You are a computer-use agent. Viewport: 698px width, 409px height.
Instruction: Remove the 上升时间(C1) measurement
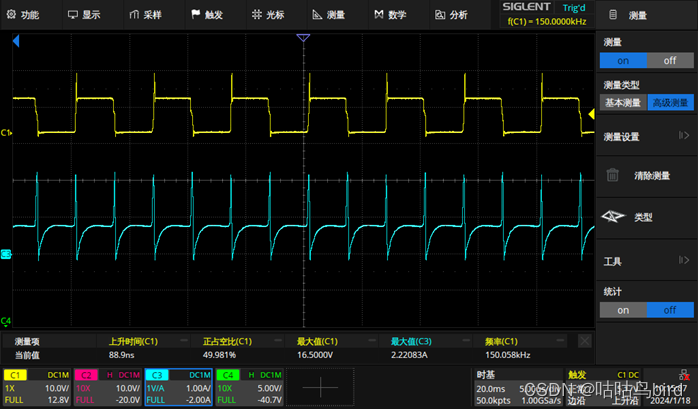[x=184, y=341]
